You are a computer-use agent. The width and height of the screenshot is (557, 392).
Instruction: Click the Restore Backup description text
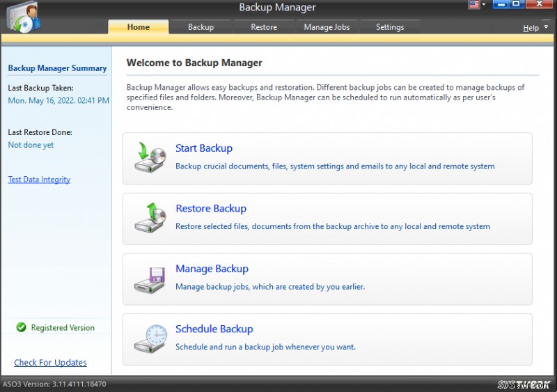click(x=333, y=226)
